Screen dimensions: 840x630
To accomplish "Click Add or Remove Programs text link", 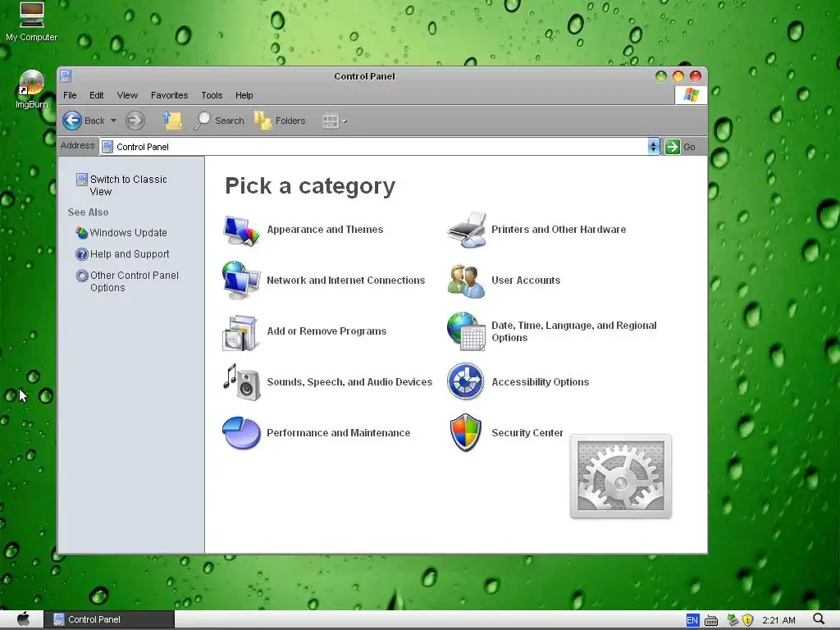I will coord(326,331).
